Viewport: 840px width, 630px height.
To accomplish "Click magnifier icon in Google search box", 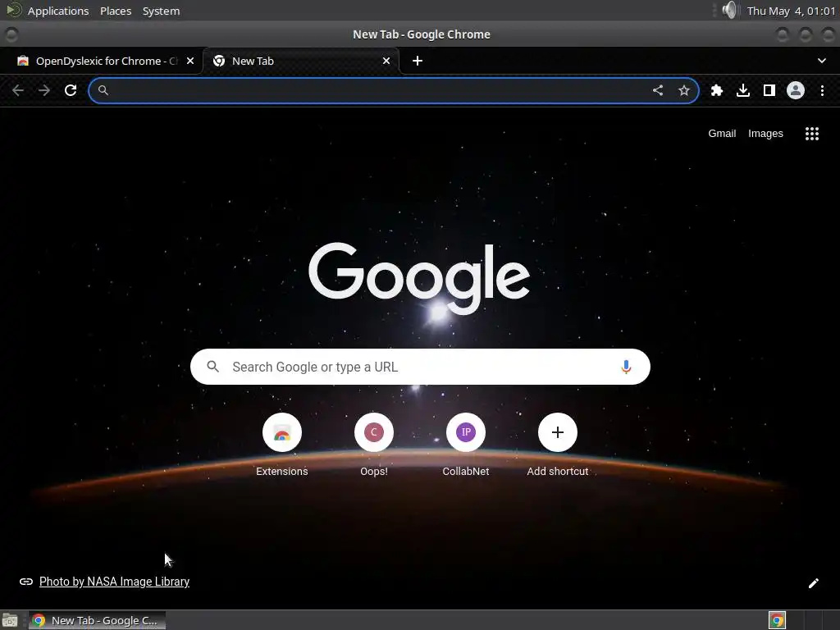I will click(x=212, y=367).
